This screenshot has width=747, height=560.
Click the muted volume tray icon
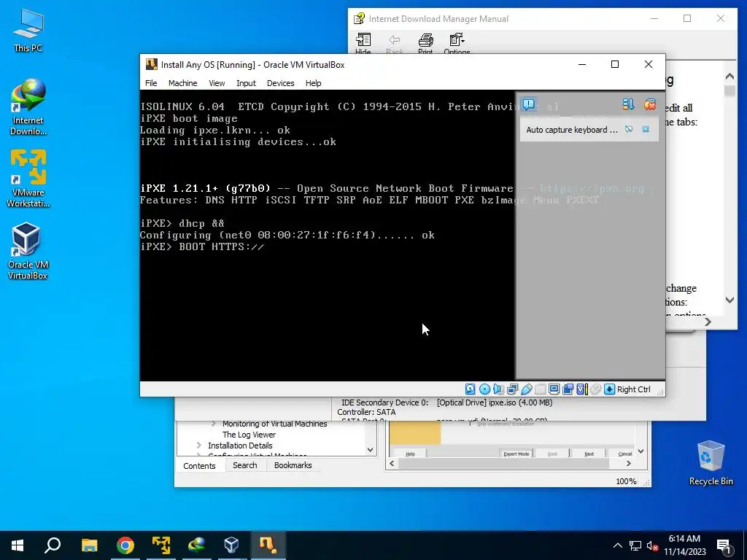point(652,545)
